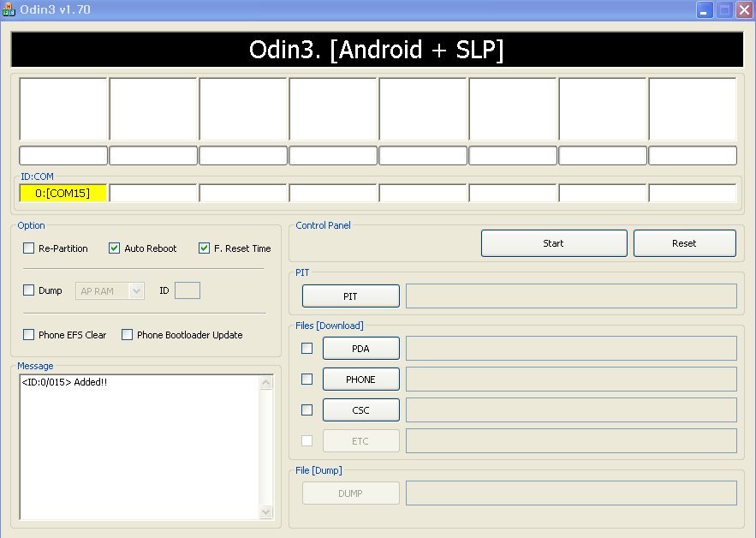Click the File Dump path field
Viewport: 756px width, 538px height.
tap(571, 493)
